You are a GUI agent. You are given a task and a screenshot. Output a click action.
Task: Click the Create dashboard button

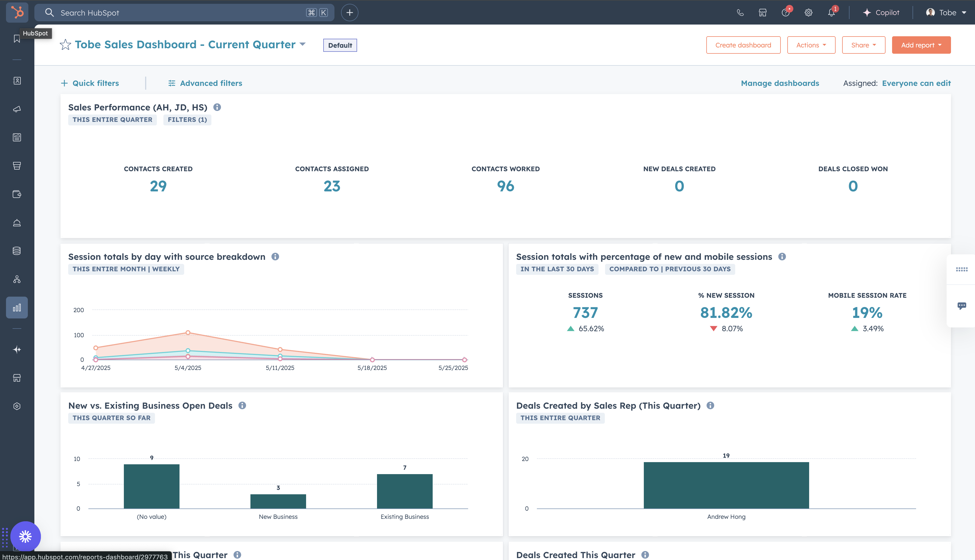[743, 45]
